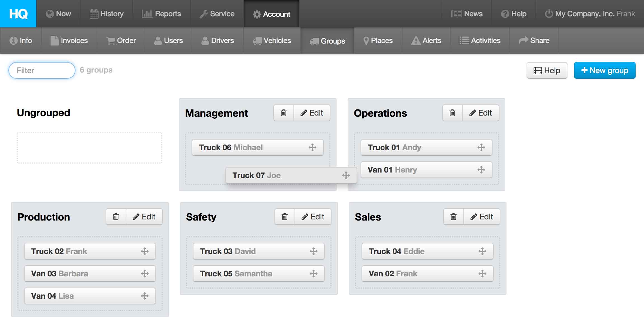Create a new group
644x335 pixels.
[605, 70]
